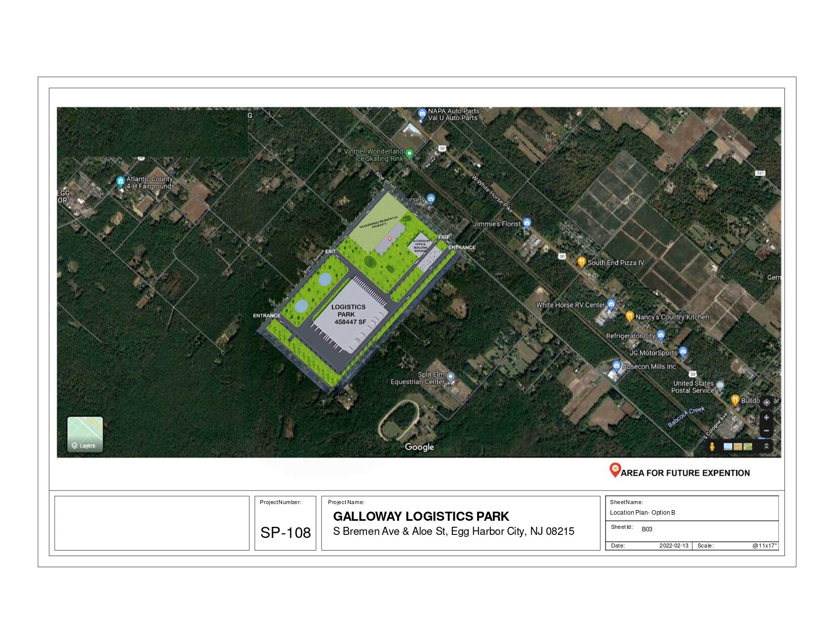Viewport: 834px width, 644px height.
Task: Select the first blue imagery thumbnail
Action: [728, 447]
